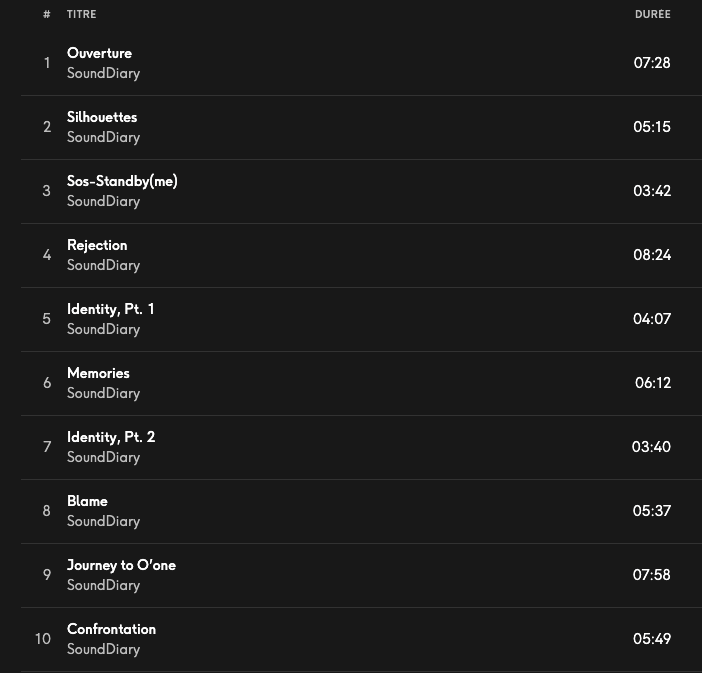Open the Rejection track
This screenshot has height=673, width=702.
[x=97, y=245]
